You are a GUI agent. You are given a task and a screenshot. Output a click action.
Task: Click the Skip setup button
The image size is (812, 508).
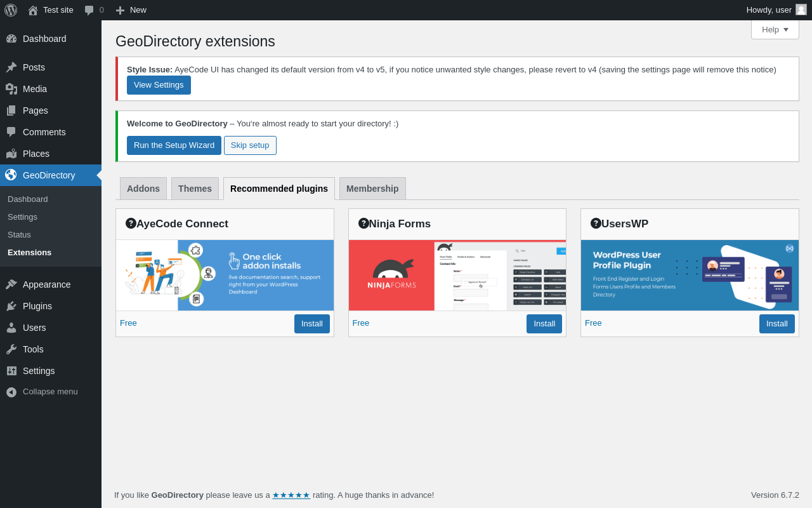[250, 145]
